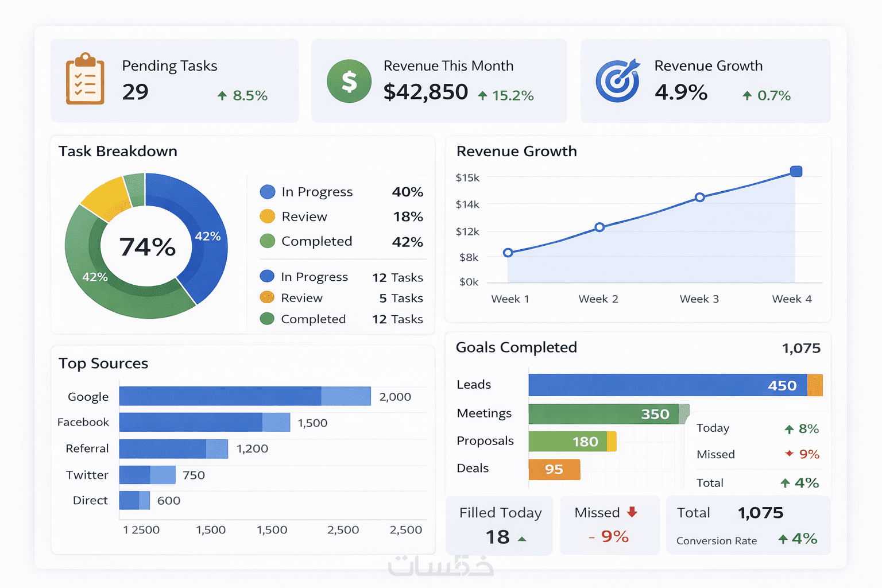Click the yellow dot beside Review 5 Tasks
This screenshot has width=882, height=588.
pyautogui.click(x=267, y=297)
